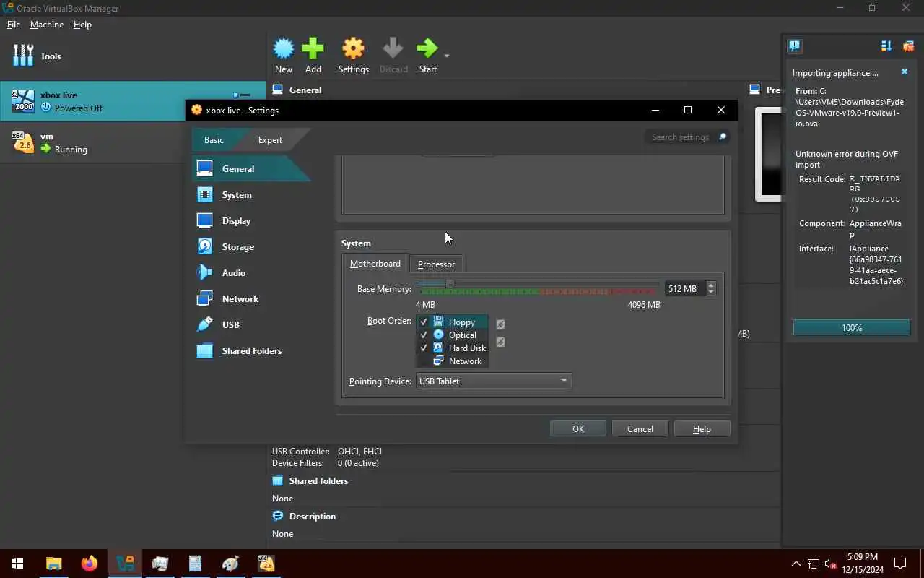Viewport: 924px width, 578px height.
Task: Start the VM with green arrow icon
Action: point(427,56)
